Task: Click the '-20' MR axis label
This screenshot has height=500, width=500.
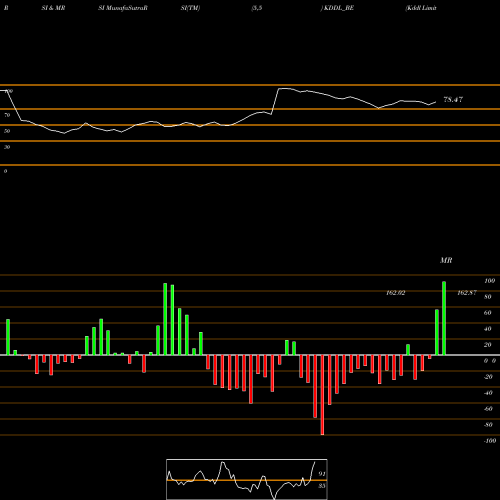Action: (x=488, y=377)
